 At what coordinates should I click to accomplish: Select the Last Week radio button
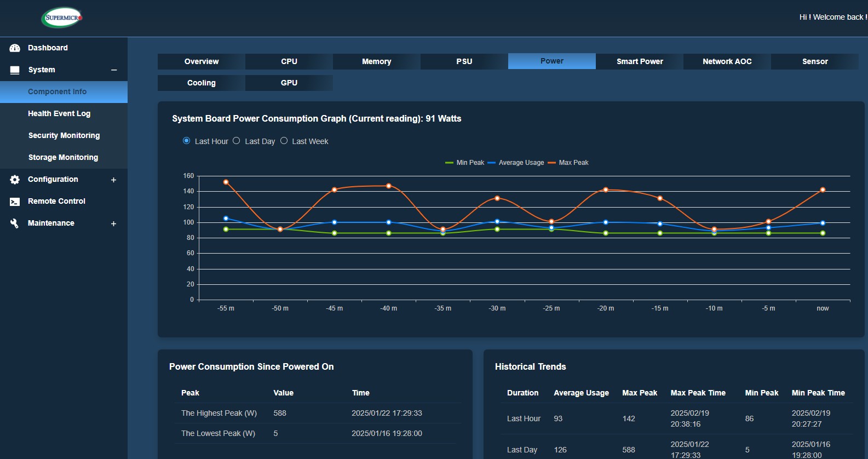[x=284, y=141]
